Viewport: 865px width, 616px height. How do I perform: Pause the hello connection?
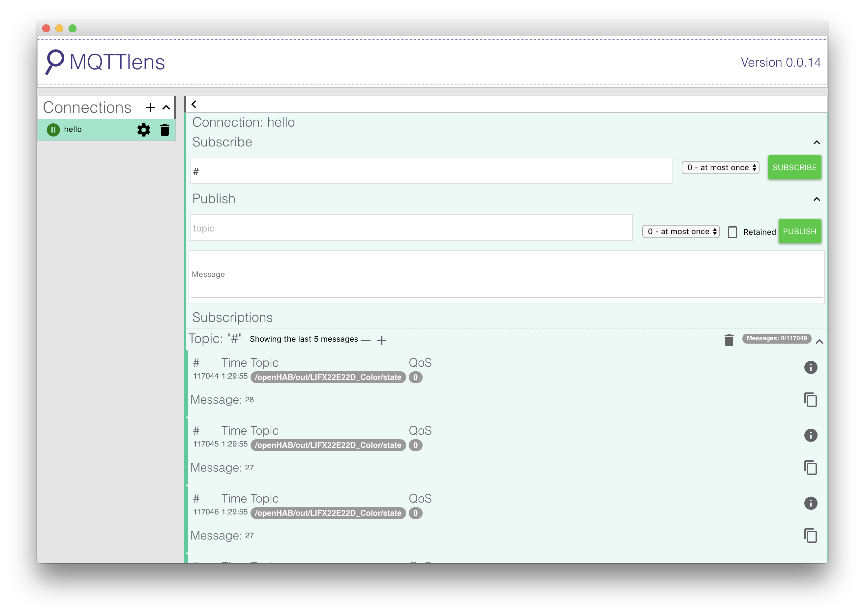[53, 130]
